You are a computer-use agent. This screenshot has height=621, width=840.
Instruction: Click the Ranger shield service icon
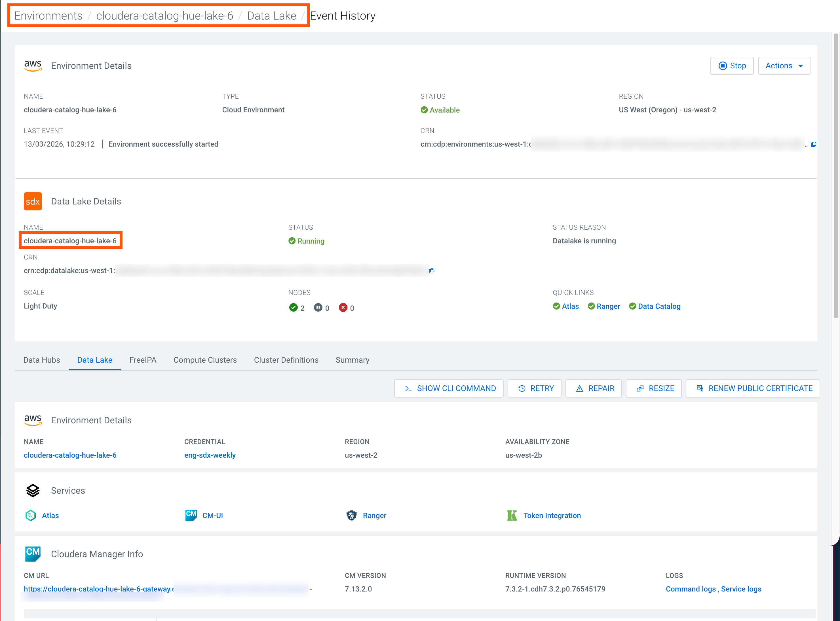pyautogui.click(x=351, y=515)
